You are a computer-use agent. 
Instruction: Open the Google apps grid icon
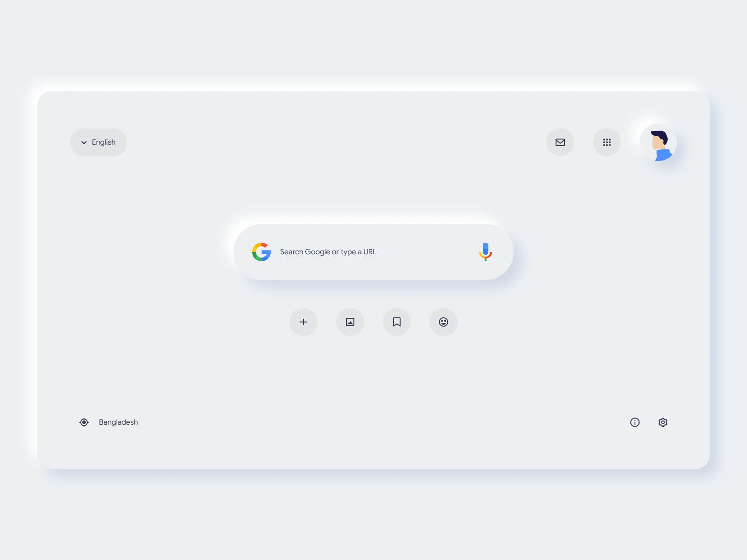[x=607, y=142]
